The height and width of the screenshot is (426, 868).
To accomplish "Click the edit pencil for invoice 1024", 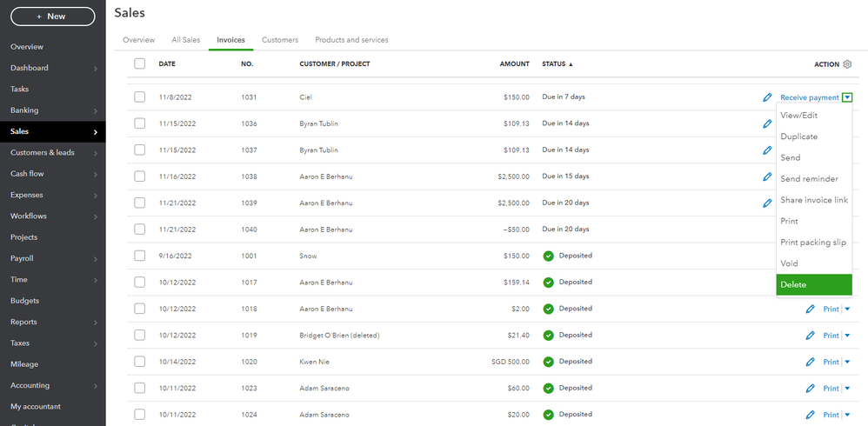I will tap(811, 415).
